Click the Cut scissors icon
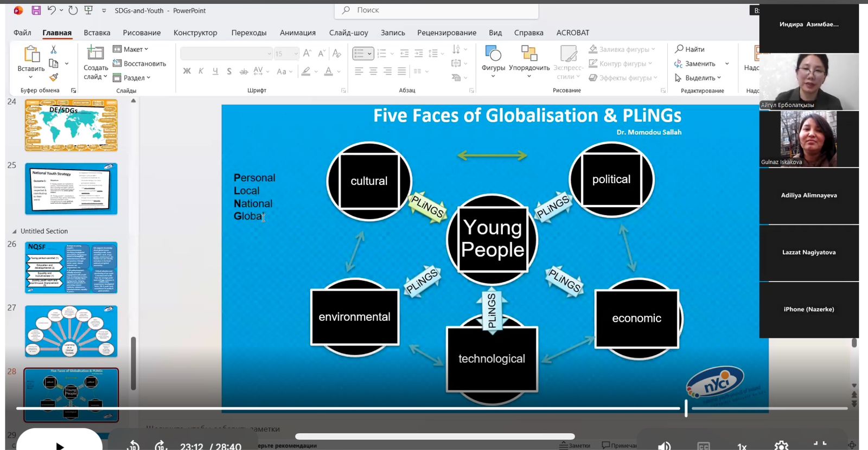868x450 pixels. (53, 49)
